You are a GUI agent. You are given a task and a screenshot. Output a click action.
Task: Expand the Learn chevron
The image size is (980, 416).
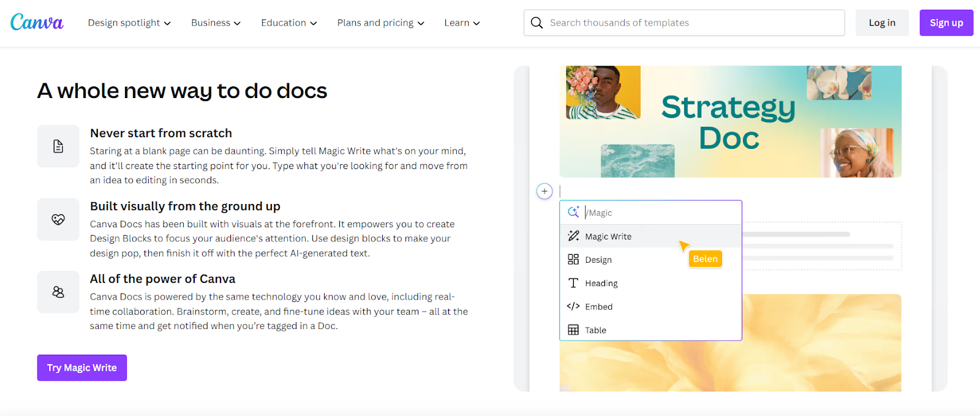click(477, 23)
